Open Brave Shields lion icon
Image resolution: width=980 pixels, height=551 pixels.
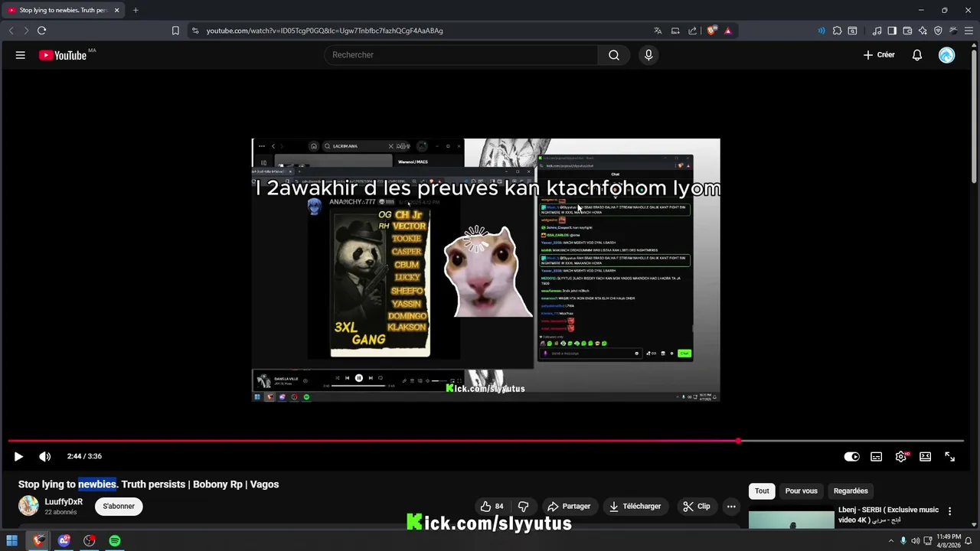[x=712, y=31]
